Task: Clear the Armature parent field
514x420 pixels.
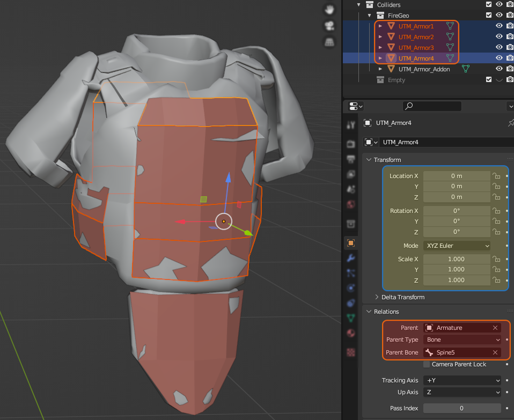Action: point(495,328)
